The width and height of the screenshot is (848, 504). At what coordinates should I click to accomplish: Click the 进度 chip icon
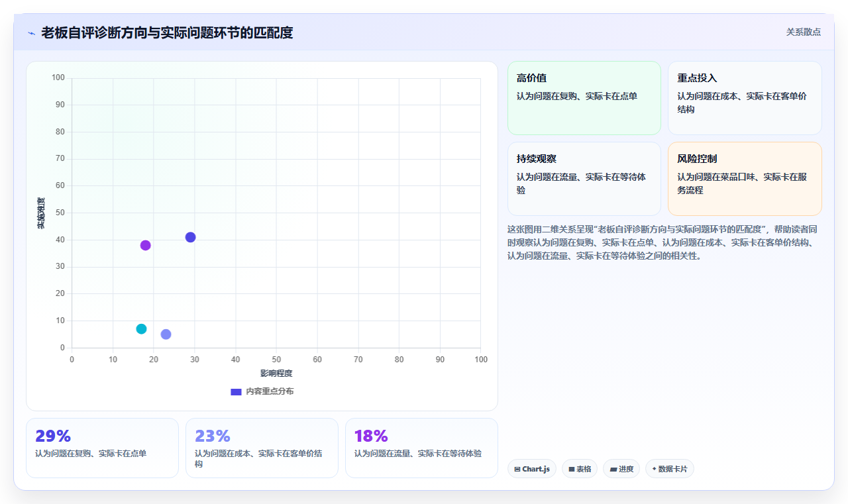tap(613, 469)
